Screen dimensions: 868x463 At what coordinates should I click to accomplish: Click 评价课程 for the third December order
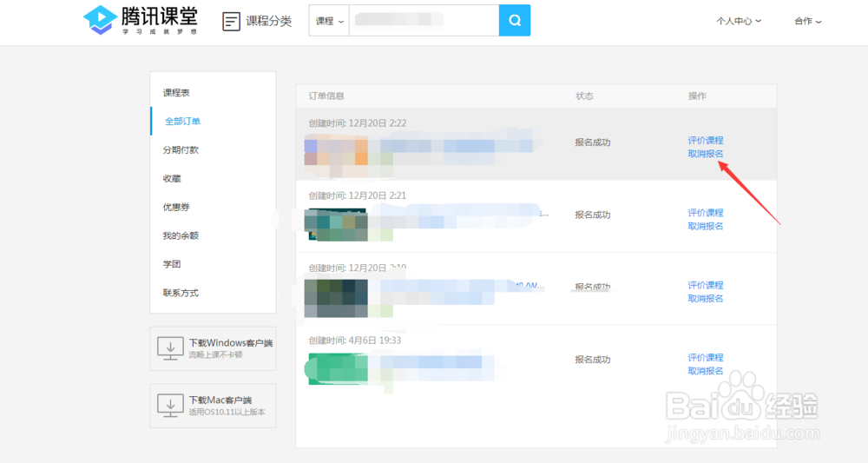pyautogui.click(x=705, y=285)
